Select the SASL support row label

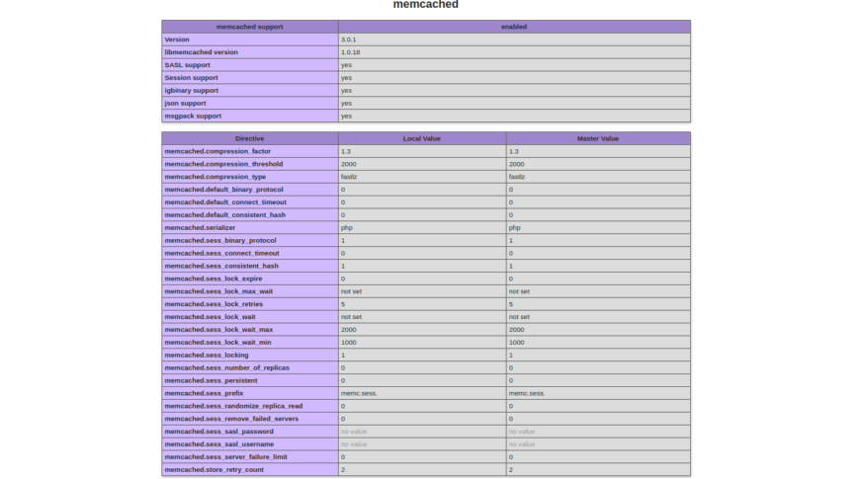click(x=187, y=65)
